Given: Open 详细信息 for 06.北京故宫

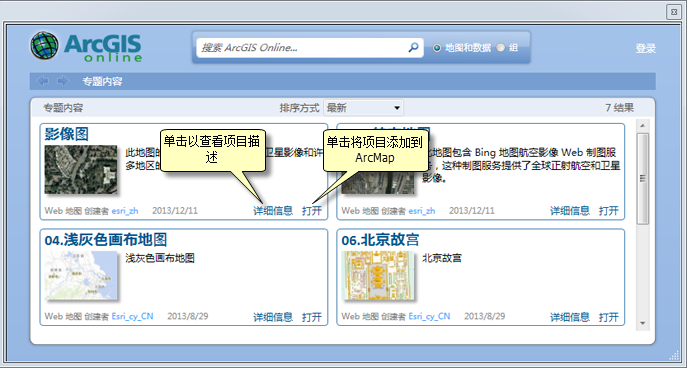Looking at the screenshot, I should click(x=570, y=317).
